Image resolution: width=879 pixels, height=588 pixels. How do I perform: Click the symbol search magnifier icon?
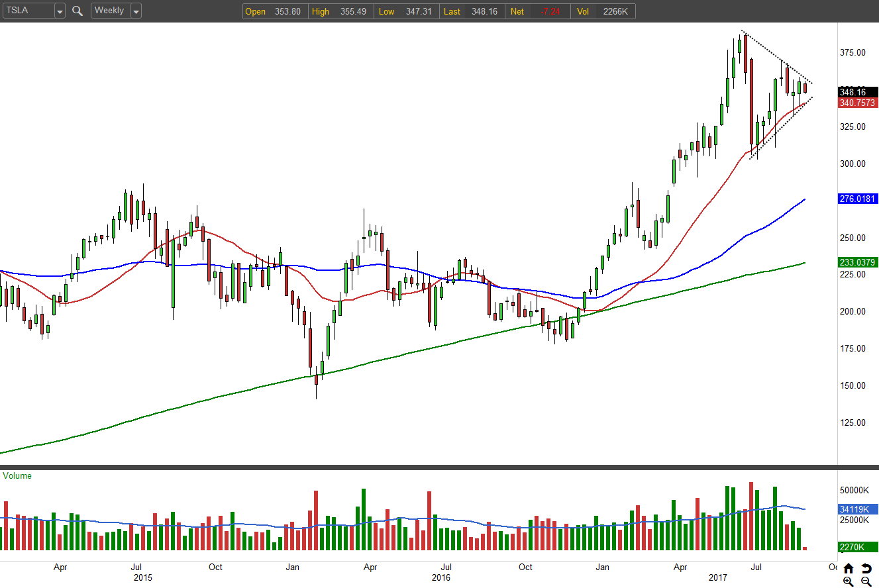pos(78,11)
